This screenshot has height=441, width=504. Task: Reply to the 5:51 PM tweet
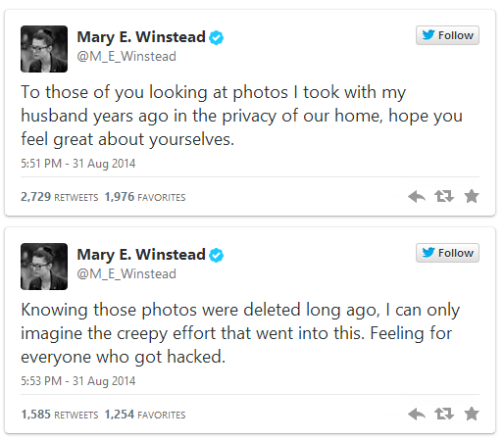tap(417, 196)
